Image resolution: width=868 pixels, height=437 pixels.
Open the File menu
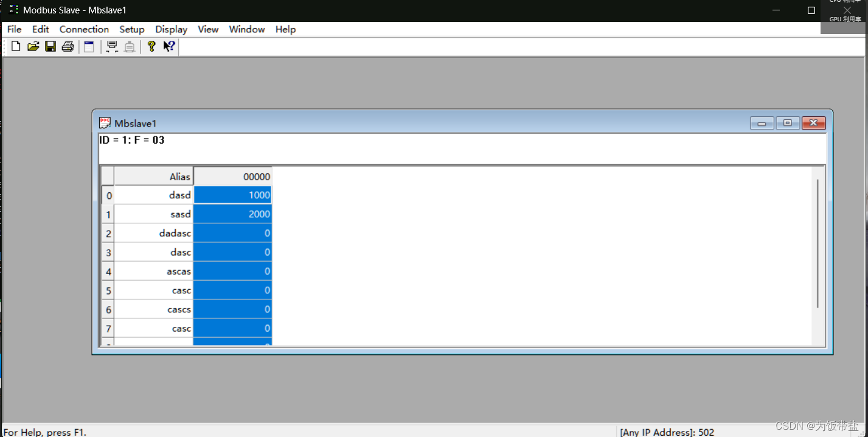point(13,29)
